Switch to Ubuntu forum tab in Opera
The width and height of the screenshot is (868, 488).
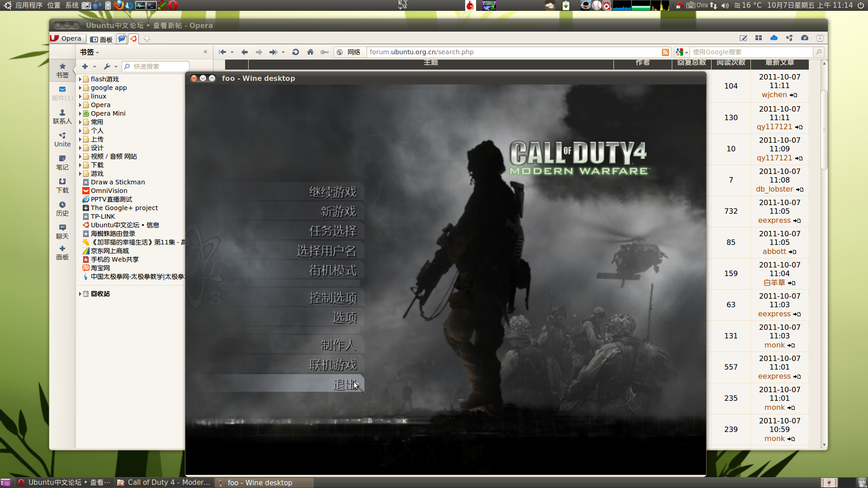(133, 39)
